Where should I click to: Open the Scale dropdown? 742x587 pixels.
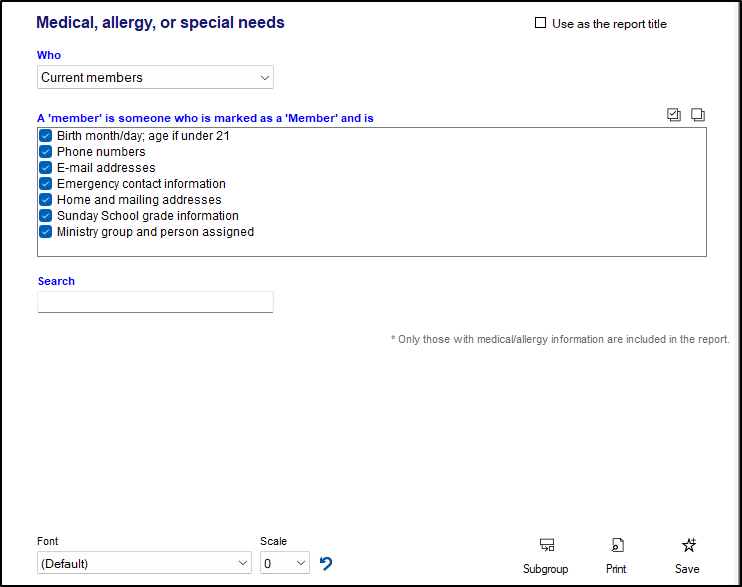click(284, 564)
